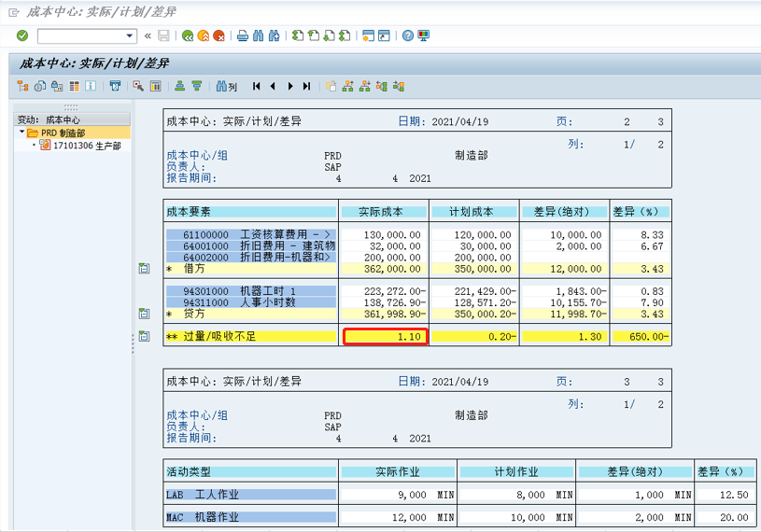Click the table layout grid icon

74,86
